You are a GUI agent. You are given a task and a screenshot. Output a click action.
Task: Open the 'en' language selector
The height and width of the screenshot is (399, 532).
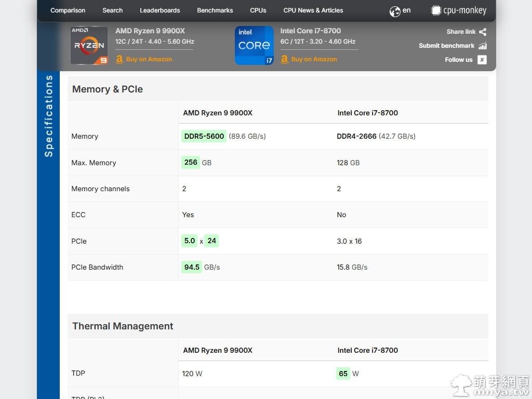[406, 10]
